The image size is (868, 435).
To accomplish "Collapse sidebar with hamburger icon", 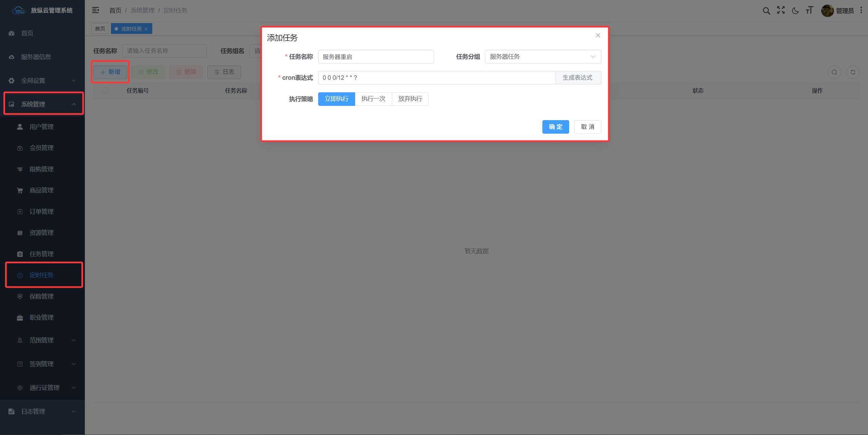I will point(96,10).
